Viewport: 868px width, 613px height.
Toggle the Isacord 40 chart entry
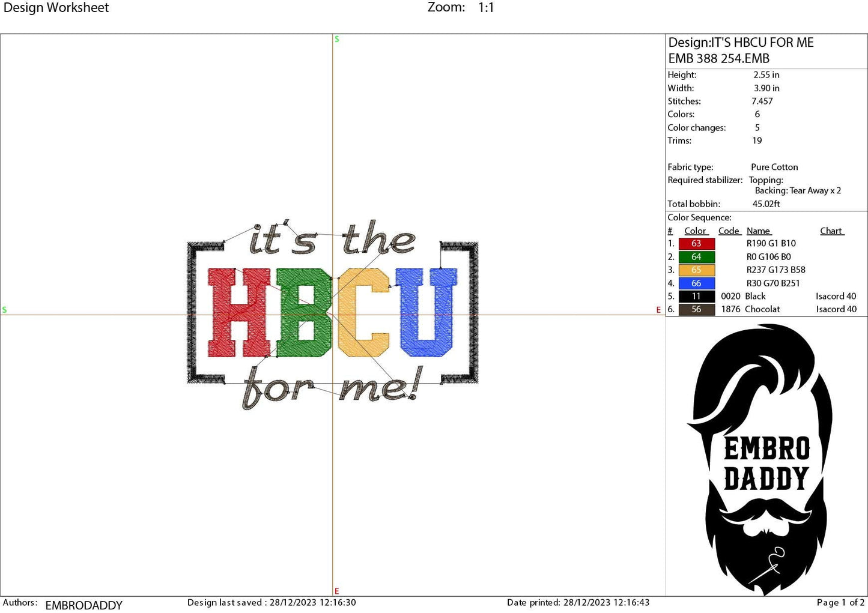[836, 296]
